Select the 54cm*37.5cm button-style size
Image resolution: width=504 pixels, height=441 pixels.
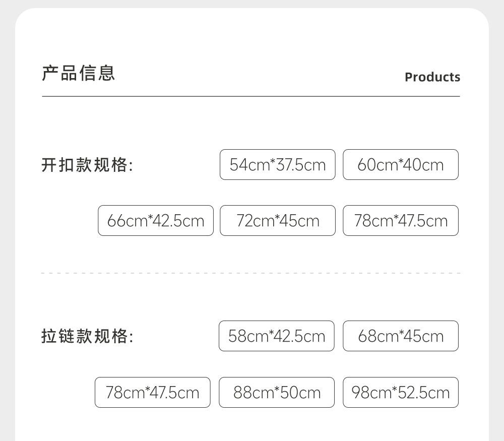click(277, 165)
